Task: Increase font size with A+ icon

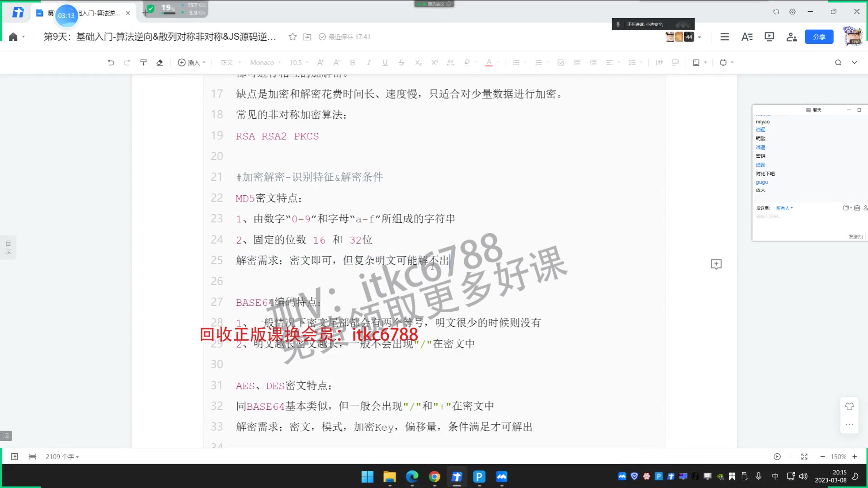Action: click(321, 62)
